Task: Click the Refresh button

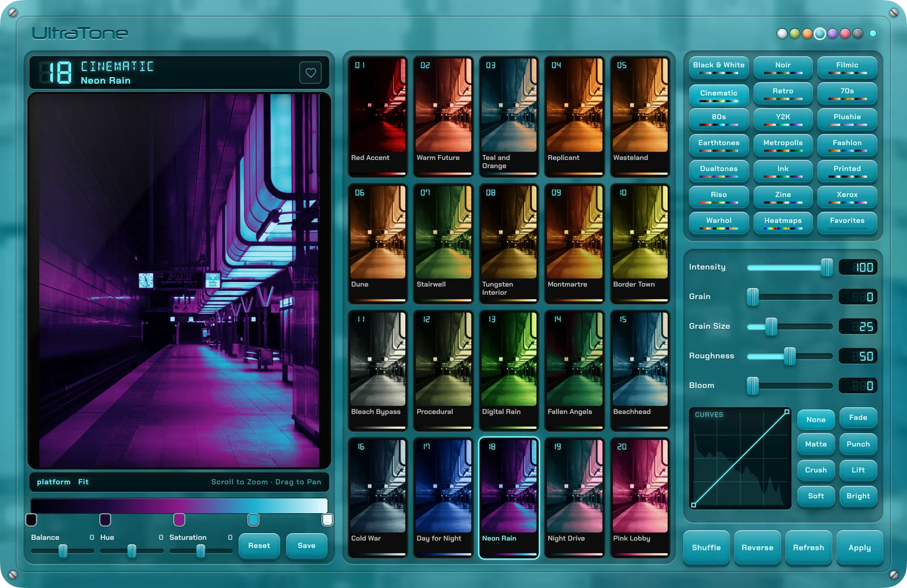Action: 808,548
